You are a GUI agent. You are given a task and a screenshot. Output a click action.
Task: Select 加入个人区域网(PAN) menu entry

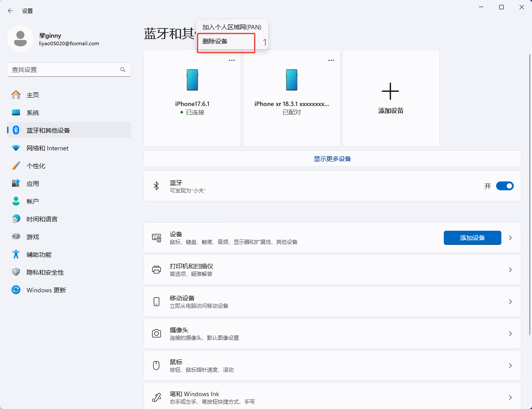[x=231, y=27]
